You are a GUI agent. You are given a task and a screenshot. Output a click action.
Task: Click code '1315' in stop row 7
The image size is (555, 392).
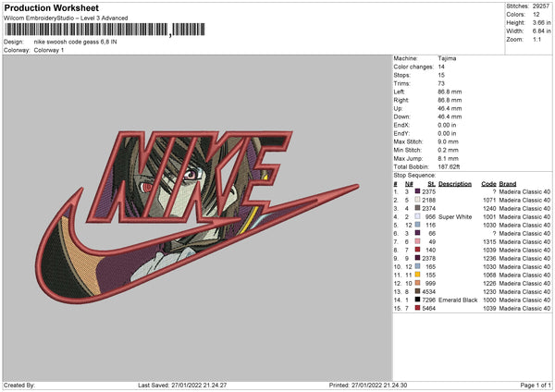tap(489, 241)
